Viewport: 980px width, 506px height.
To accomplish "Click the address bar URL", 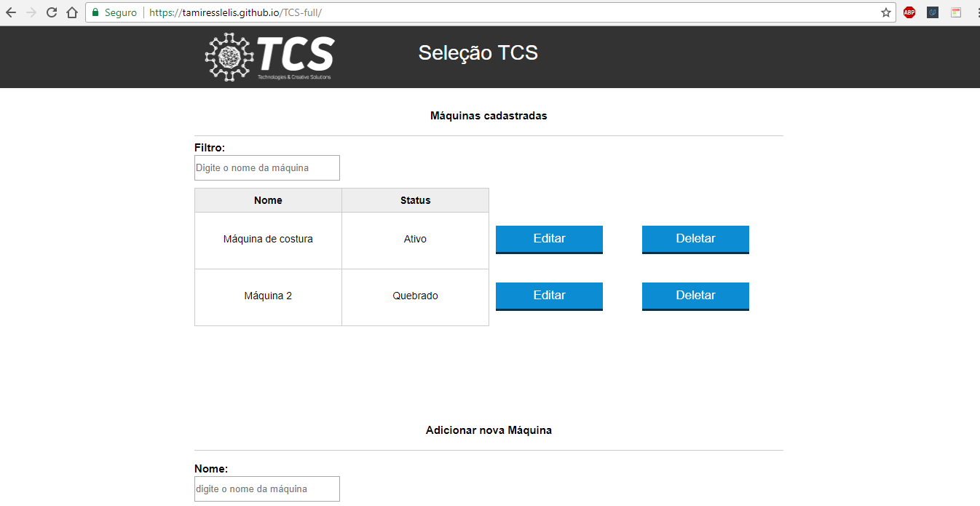I will coord(235,12).
